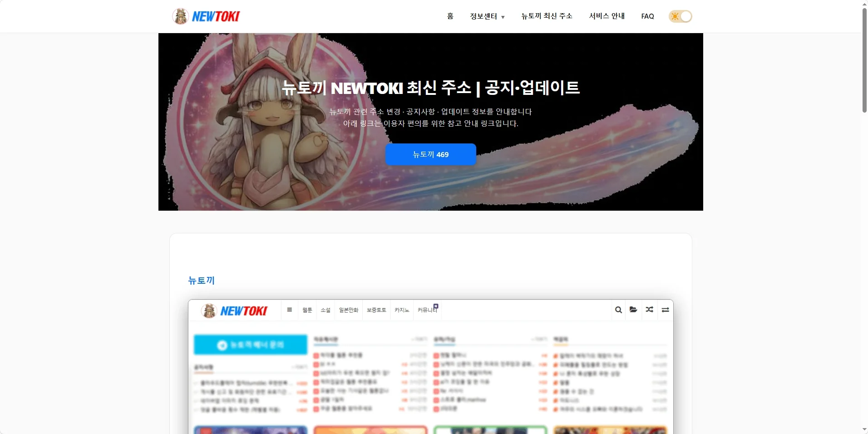Click the hamburger menu icon in preview

289,310
